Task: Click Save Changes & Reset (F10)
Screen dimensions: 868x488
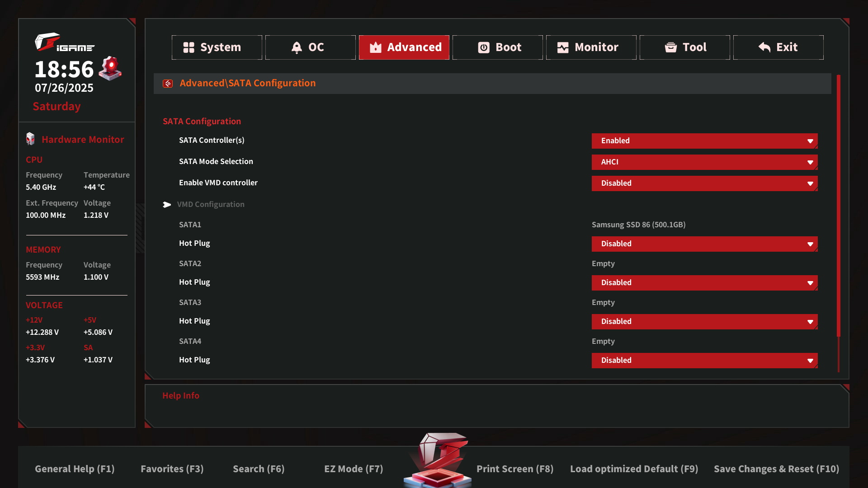Action: click(776, 469)
